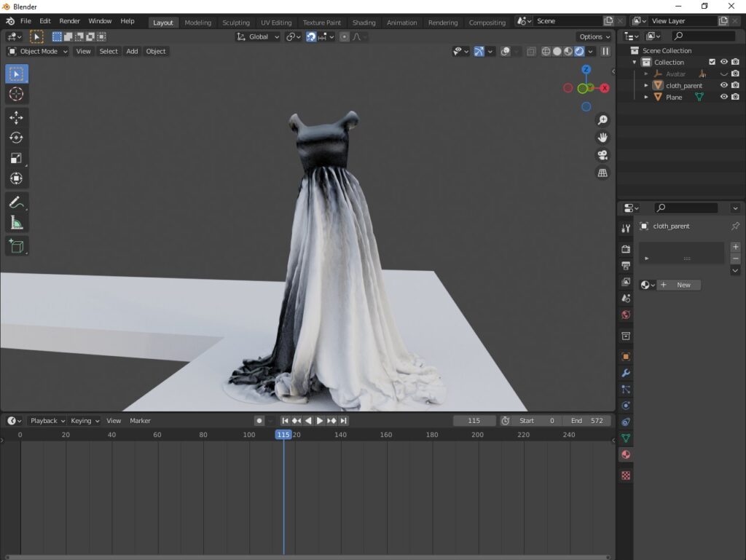Click the New material button
Viewport: 746px width, 560px height.
[x=679, y=285]
